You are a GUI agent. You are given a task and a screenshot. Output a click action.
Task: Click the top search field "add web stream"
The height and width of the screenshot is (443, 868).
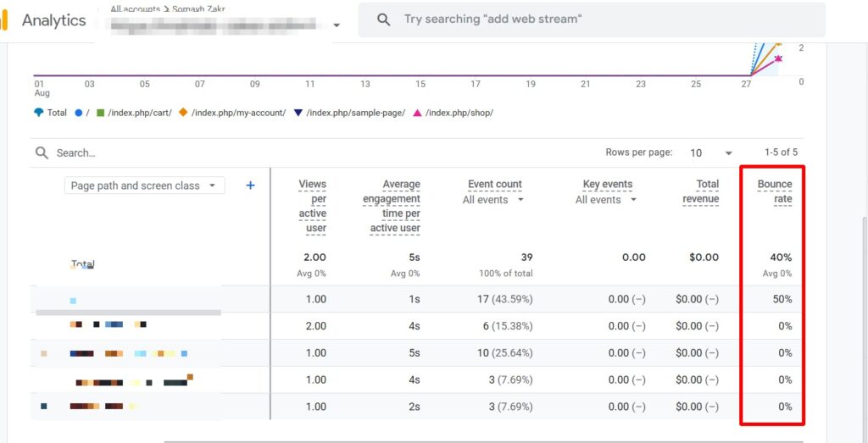coord(592,19)
